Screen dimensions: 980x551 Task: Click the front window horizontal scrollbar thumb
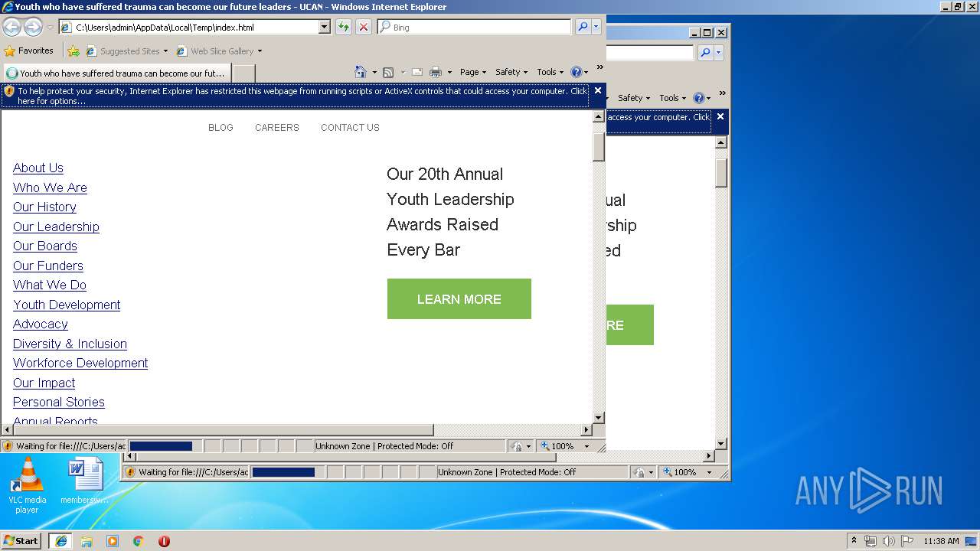click(224, 430)
